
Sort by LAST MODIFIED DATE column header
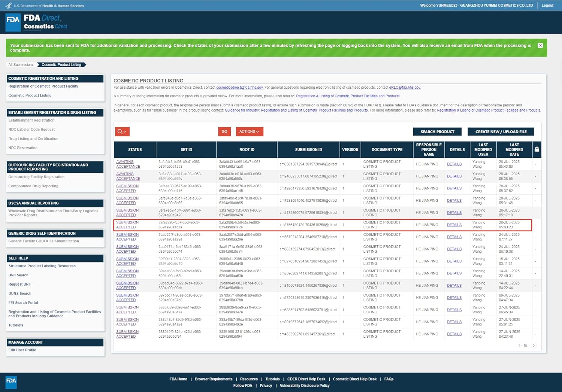(x=514, y=149)
